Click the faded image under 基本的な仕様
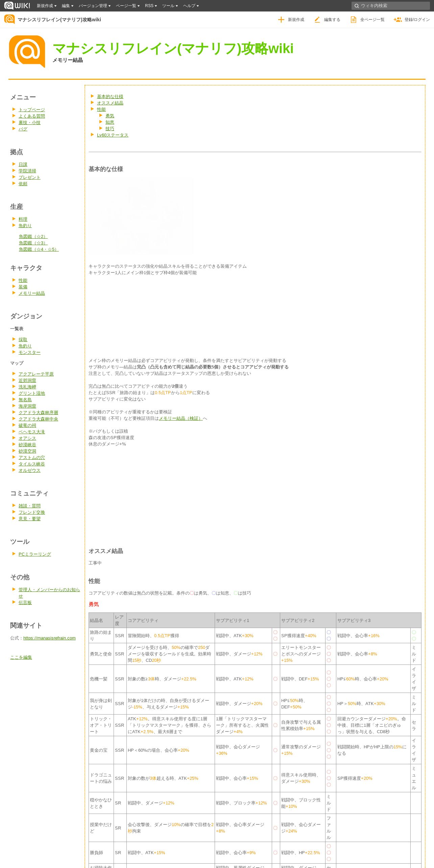 [141, 216]
